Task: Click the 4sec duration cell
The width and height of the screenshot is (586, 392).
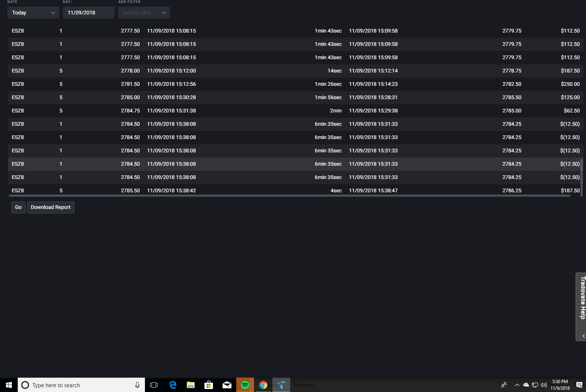Action: click(x=336, y=190)
